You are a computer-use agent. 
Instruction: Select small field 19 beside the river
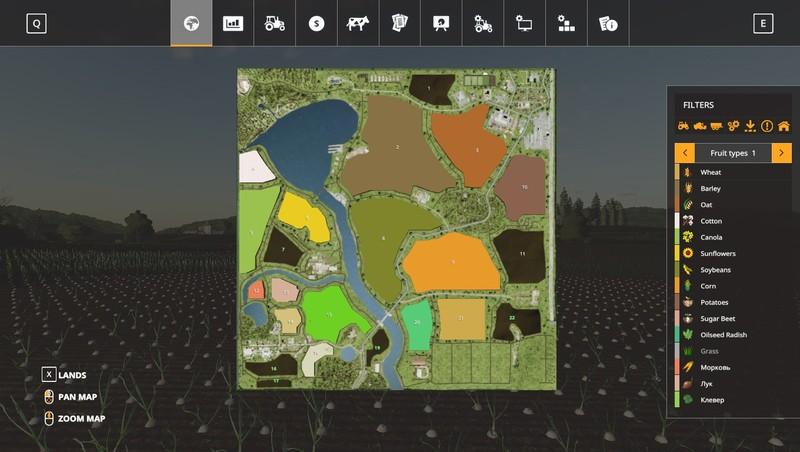point(378,346)
